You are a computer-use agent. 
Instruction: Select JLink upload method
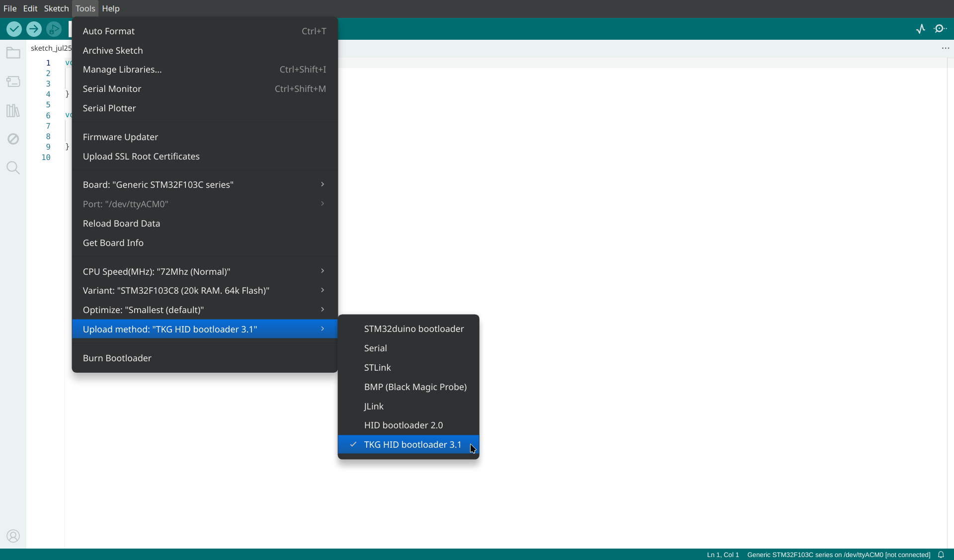coord(408,406)
